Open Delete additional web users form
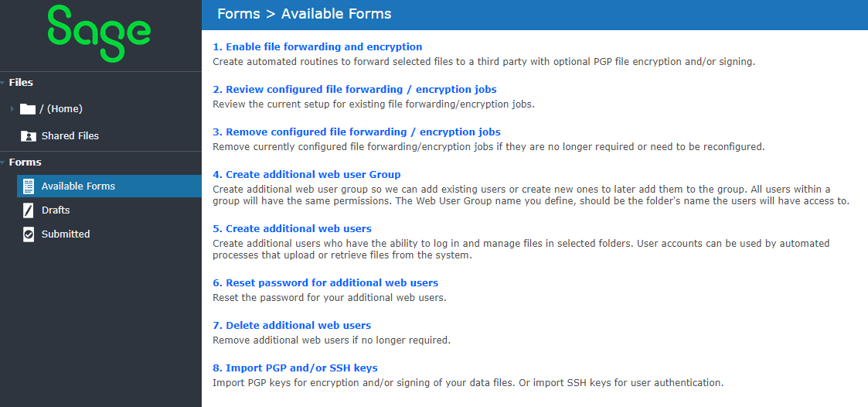868x407 pixels. coord(292,326)
